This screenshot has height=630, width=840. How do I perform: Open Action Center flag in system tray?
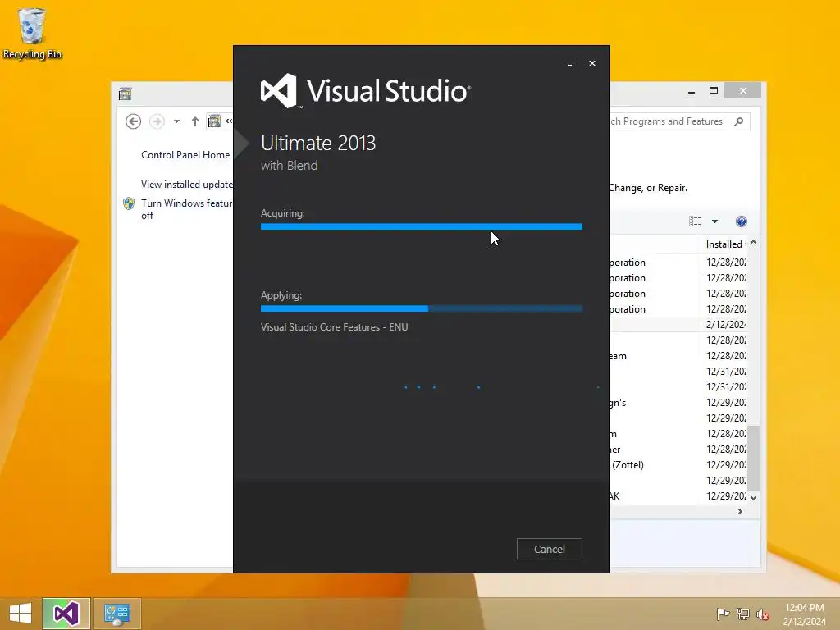[x=723, y=614]
